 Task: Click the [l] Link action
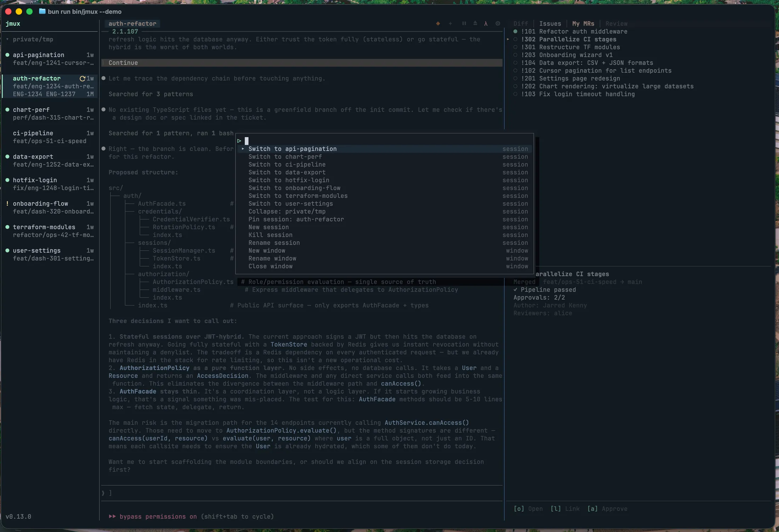pyautogui.click(x=565, y=509)
